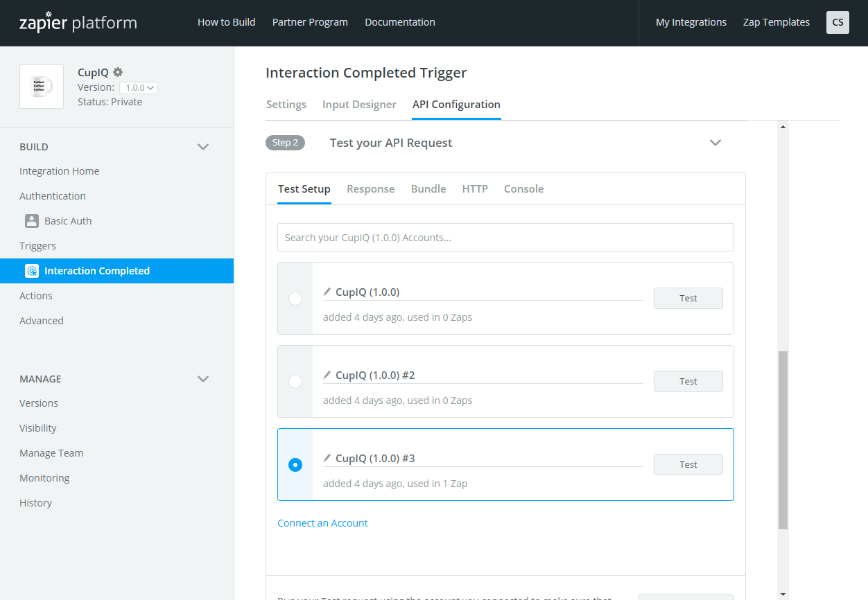Select the CupIQ (1.0.0) account radio button
The height and width of the screenshot is (600, 868).
point(295,299)
